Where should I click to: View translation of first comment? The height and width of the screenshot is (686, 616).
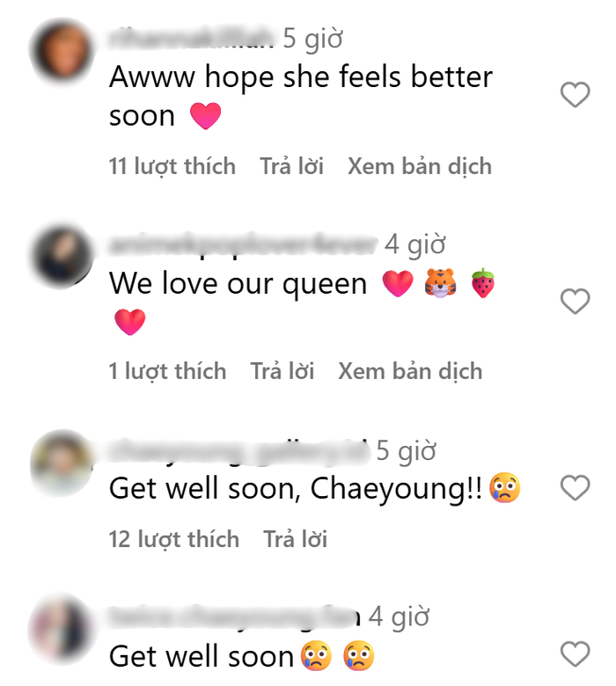(x=420, y=166)
